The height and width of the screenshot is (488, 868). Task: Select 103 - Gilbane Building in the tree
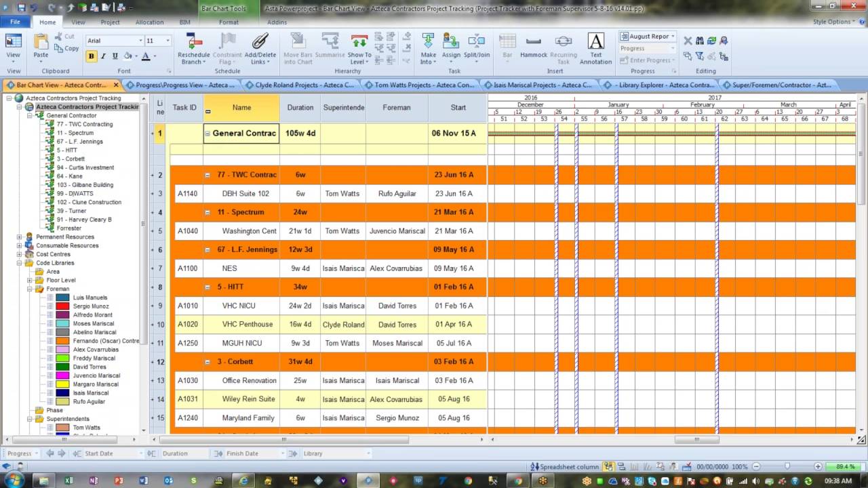click(x=85, y=185)
